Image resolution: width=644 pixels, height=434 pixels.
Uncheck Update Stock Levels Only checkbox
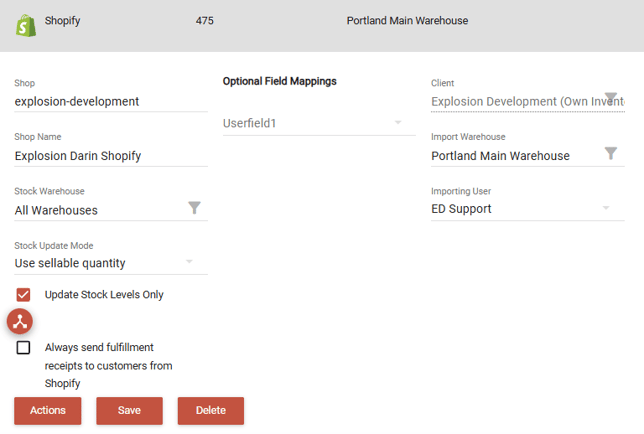pos(24,295)
